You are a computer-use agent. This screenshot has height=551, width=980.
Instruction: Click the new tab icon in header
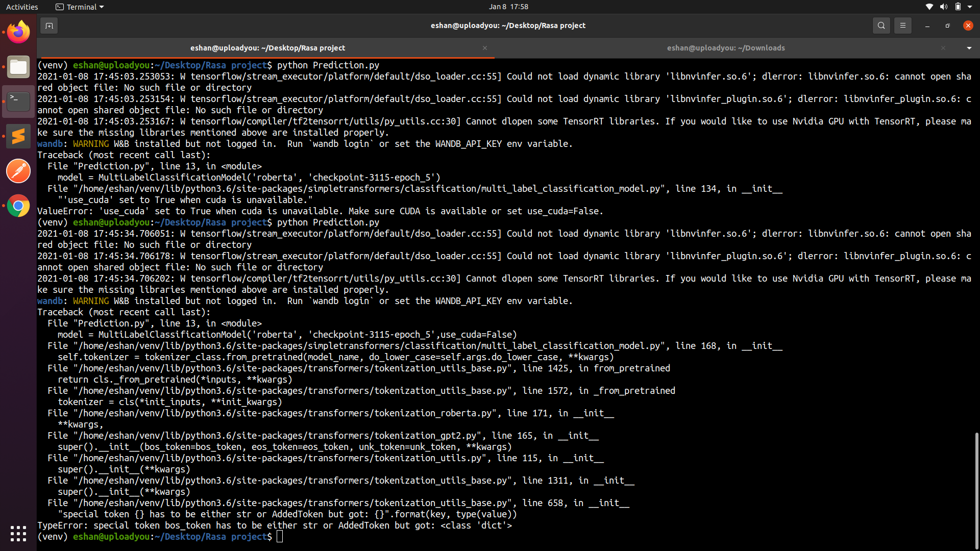pos(49,26)
